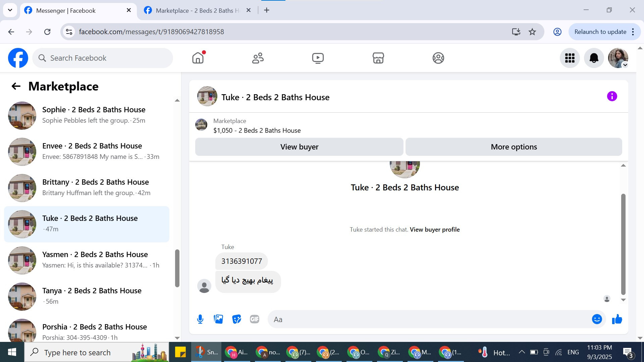Record a voice clip with microphone icon

[x=200, y=319]
